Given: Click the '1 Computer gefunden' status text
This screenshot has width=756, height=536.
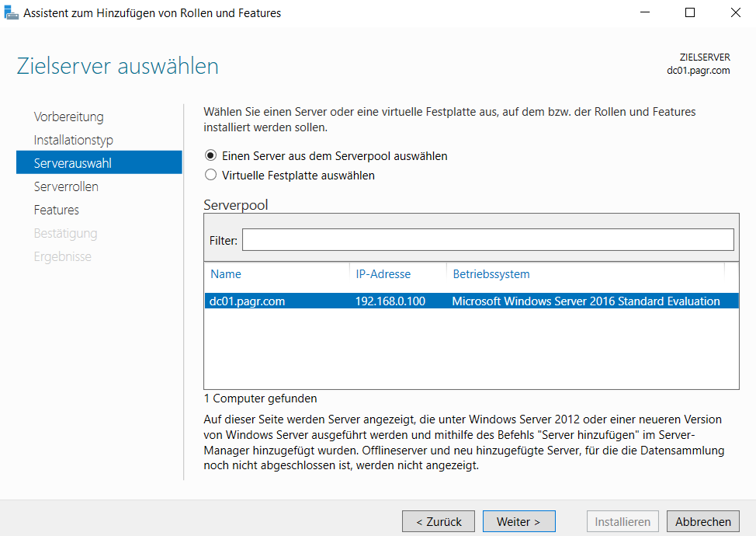Looking at the screenshot, I should (x=260, y=399).
